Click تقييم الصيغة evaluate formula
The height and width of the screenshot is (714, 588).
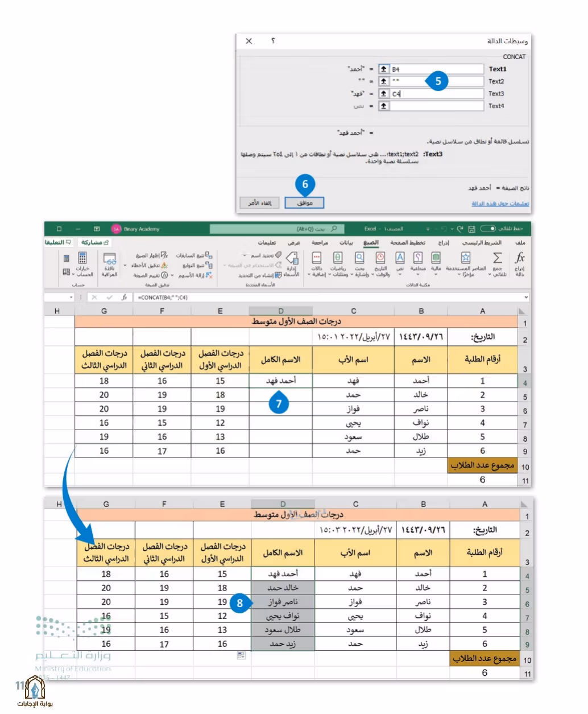(x=150, y=275)
